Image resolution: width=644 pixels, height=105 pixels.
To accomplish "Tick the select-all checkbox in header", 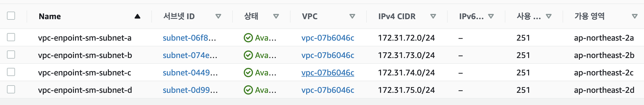I will (x=11, y=16).
